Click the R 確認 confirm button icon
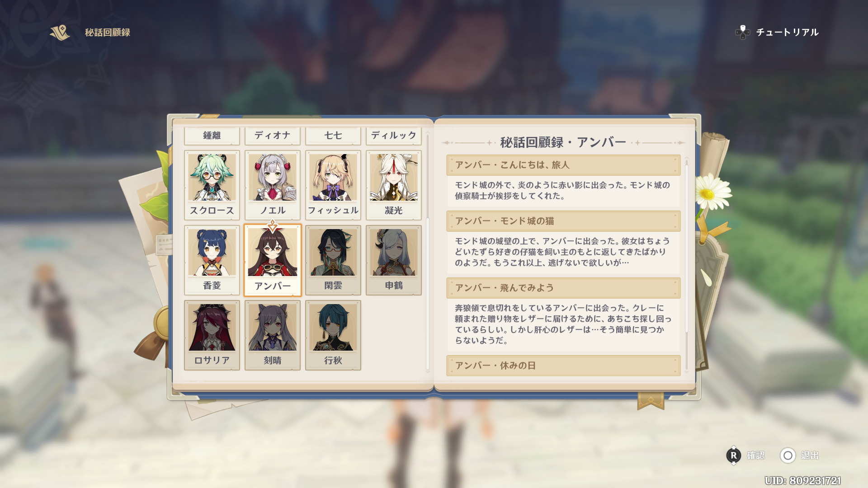868x488 pixels. 733,455
